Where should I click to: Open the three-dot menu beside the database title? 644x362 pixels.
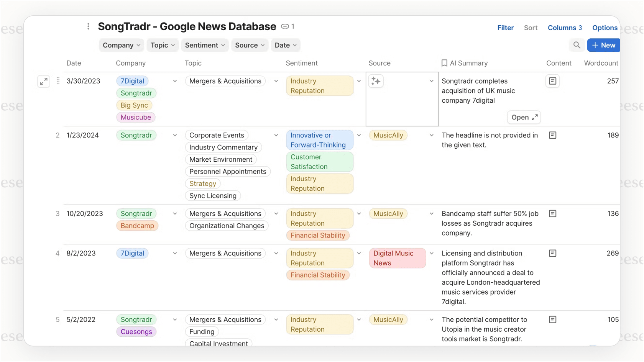click(88, 26)
